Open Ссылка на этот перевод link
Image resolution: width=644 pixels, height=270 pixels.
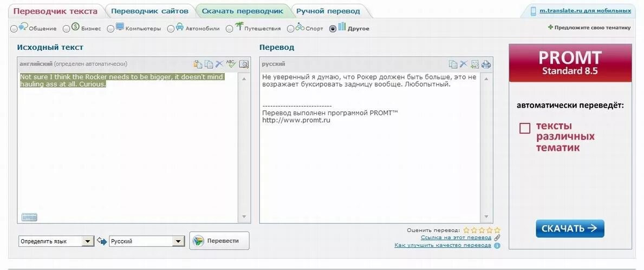(x=456, y=238)
